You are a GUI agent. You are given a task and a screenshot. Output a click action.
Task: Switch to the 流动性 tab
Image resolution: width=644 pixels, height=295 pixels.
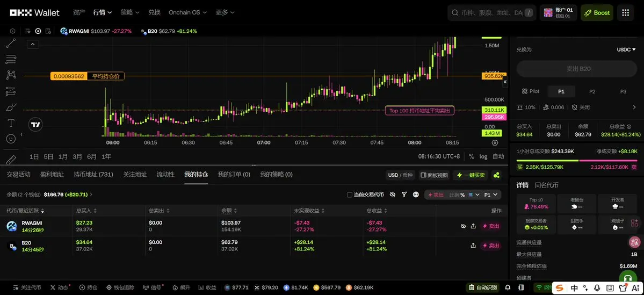(165, 175)
